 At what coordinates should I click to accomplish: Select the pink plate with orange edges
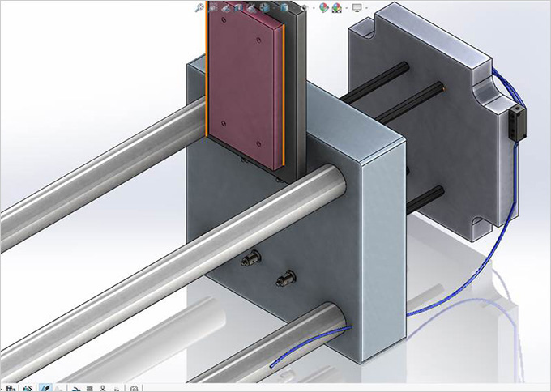click(x=246, y=87)
